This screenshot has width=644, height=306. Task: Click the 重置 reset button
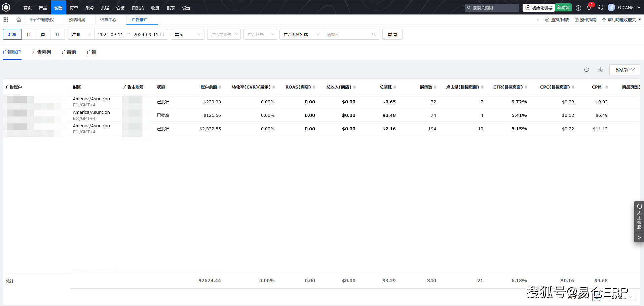pyautogui.click(x=392, y=34)
